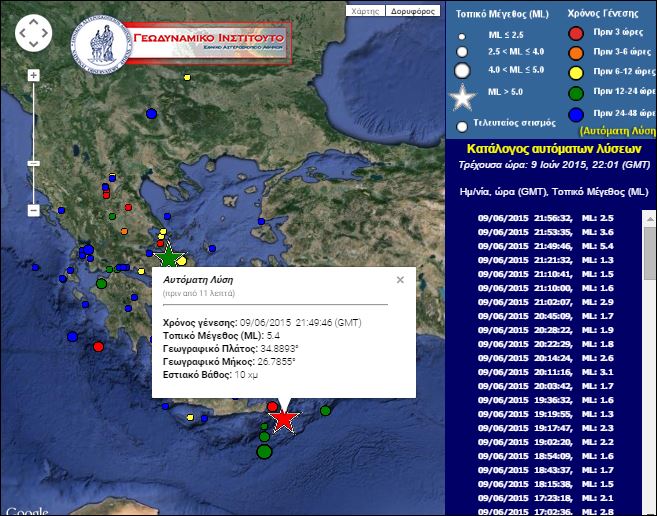657x516 pixels.
Task: Click the blue circle near Lesvos island
Action: (261, 221)
